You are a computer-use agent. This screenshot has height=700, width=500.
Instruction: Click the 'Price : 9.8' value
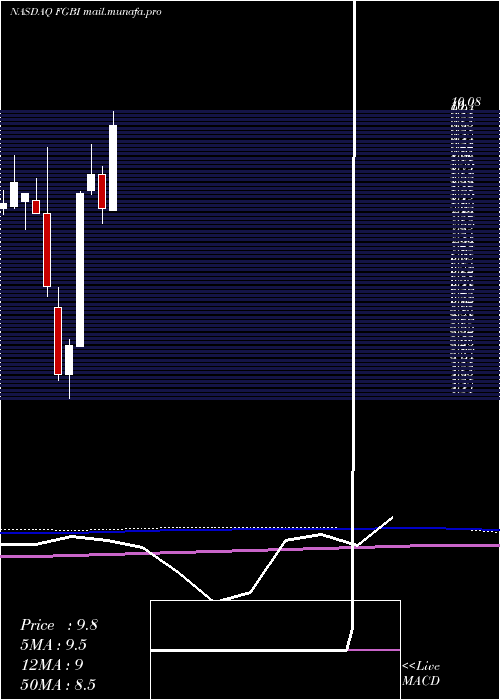tap(59, 625)
